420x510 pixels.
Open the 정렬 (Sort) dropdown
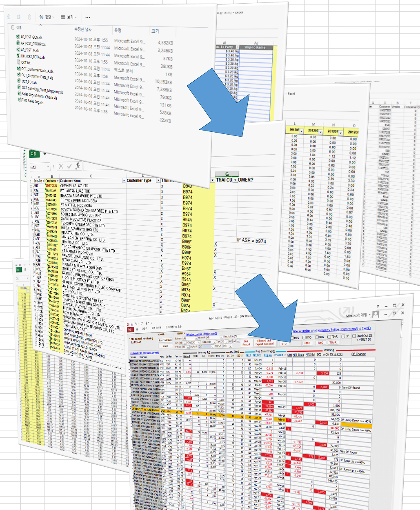[x=46, y=17]
